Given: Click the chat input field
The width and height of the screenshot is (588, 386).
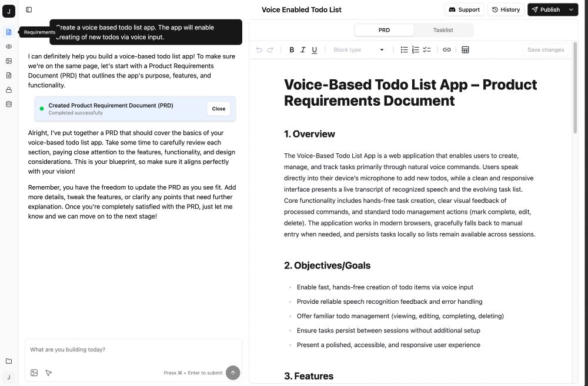Looking at the screenshot, I should pos(133,350).
